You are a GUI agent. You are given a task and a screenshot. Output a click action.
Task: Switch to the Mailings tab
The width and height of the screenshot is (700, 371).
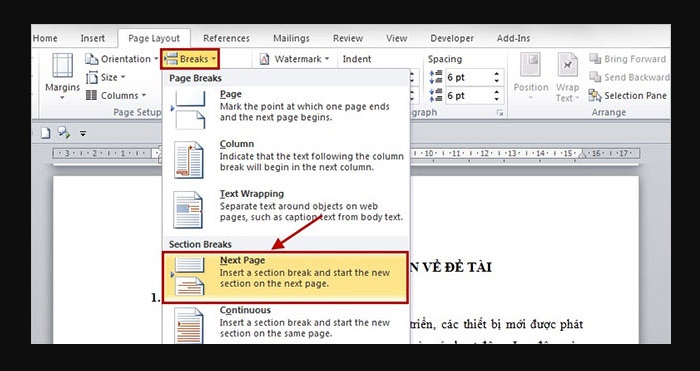(x=291, y=38)
